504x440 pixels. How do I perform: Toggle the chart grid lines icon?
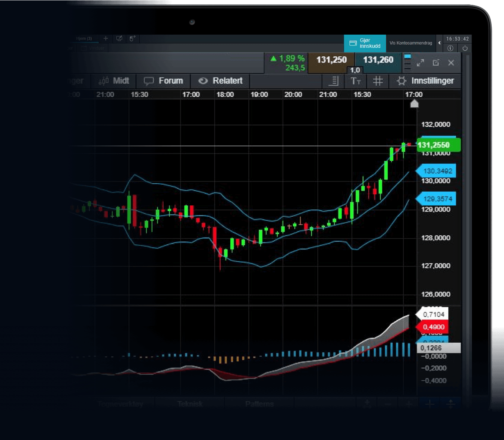click(x=378, y=81)
